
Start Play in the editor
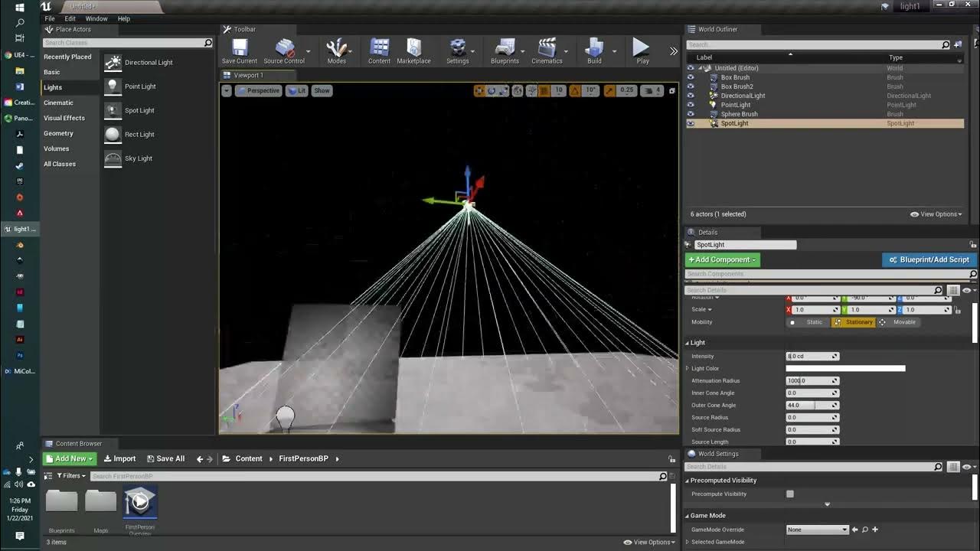click(x=642, y=51)
